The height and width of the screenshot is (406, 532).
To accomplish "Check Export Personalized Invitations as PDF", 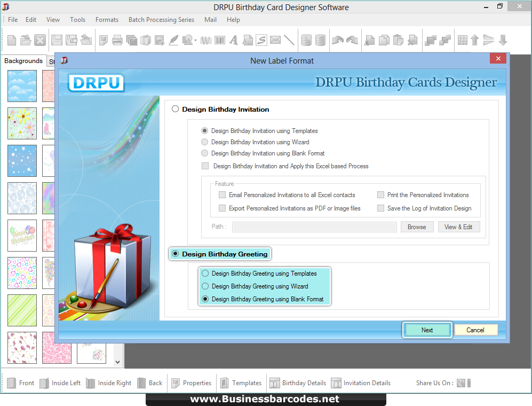I will pos(222,208).
